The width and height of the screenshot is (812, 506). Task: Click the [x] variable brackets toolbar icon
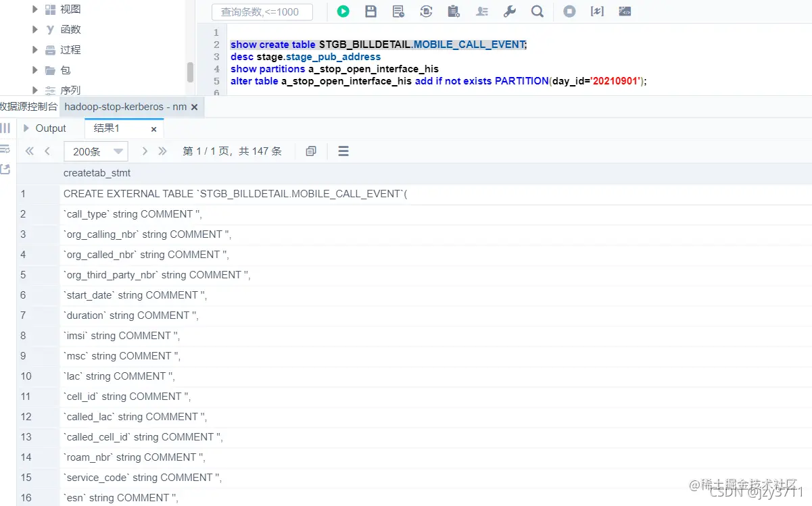point(597,11)
